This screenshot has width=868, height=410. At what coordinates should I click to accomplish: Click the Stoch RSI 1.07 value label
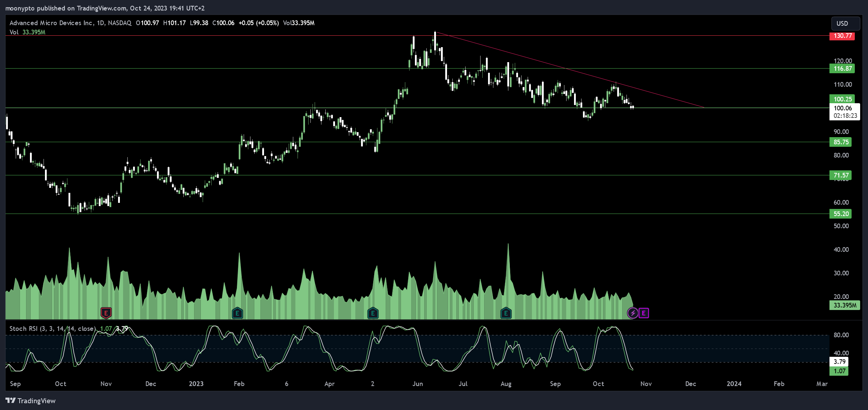point(839,371)
